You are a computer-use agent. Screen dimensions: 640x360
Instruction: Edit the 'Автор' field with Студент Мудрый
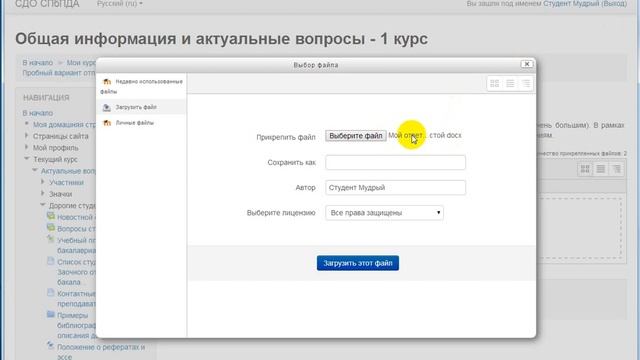click(396, 188)
